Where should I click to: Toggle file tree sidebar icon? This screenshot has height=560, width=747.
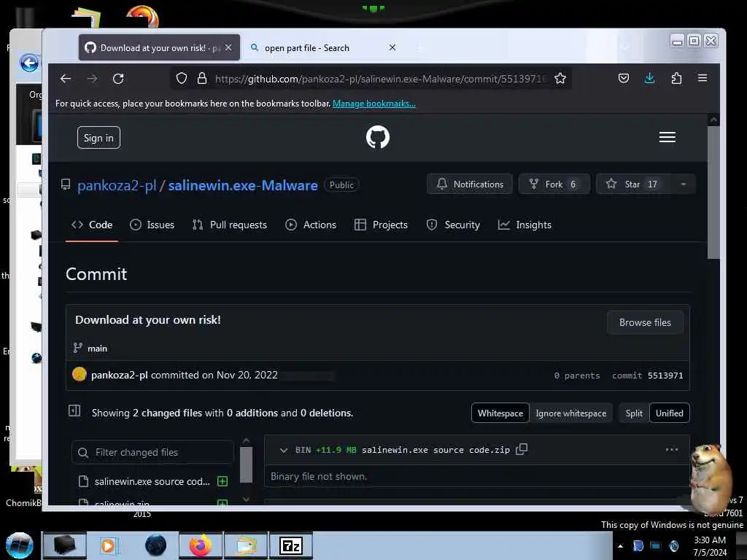coord(75,411)
